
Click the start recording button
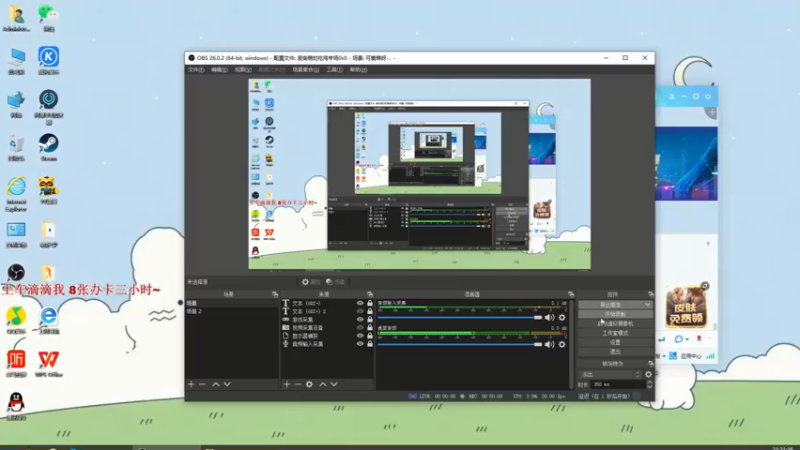[x=615, y=314]
